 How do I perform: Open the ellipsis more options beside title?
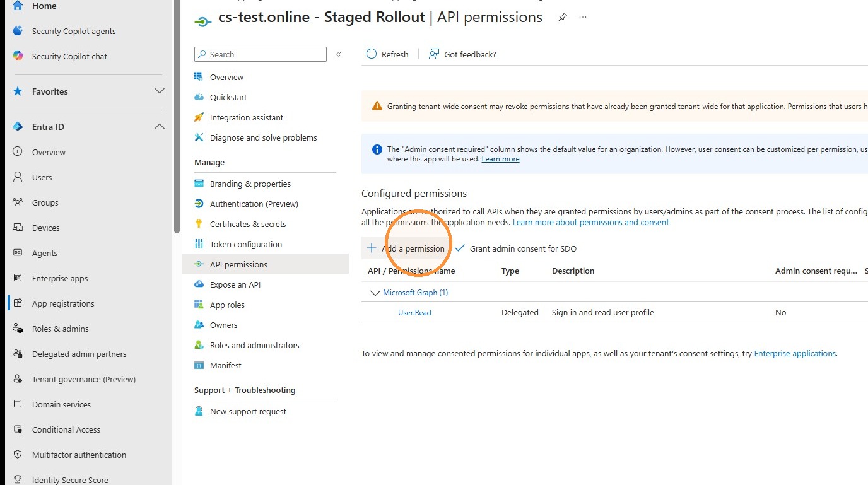(x=583, y=18)
